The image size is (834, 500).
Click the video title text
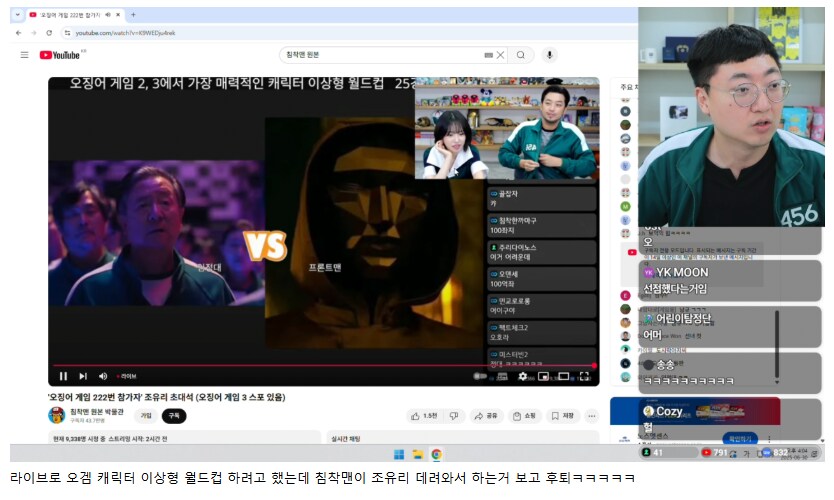166,397
